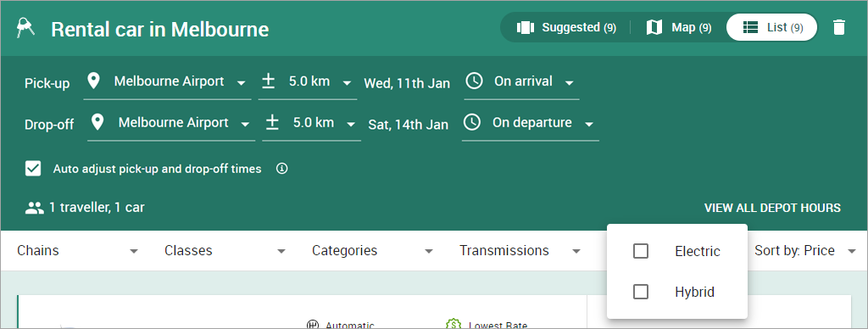Switch to the Suggested (9) view
Screen dimensions: 868x329
pyautogui.click(x=566, y=27)
